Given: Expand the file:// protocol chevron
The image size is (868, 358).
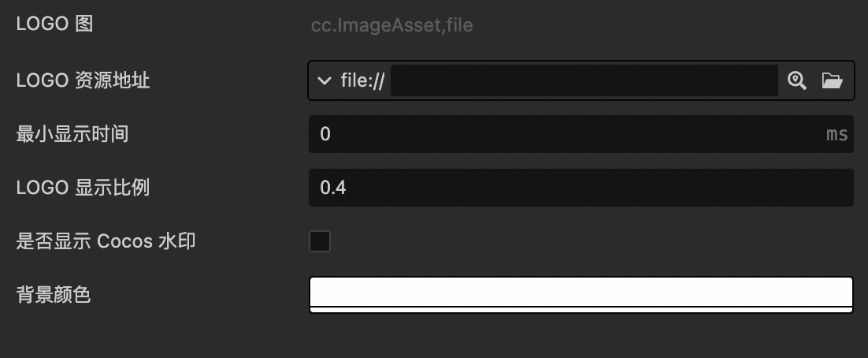Looking at the screenshot, I should tap(324, 80).
